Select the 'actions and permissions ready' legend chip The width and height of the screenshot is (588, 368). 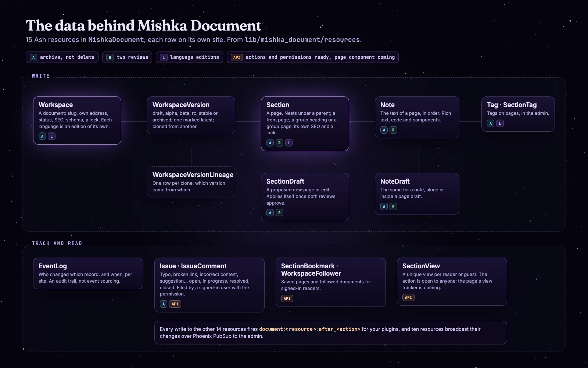point(313,57)
